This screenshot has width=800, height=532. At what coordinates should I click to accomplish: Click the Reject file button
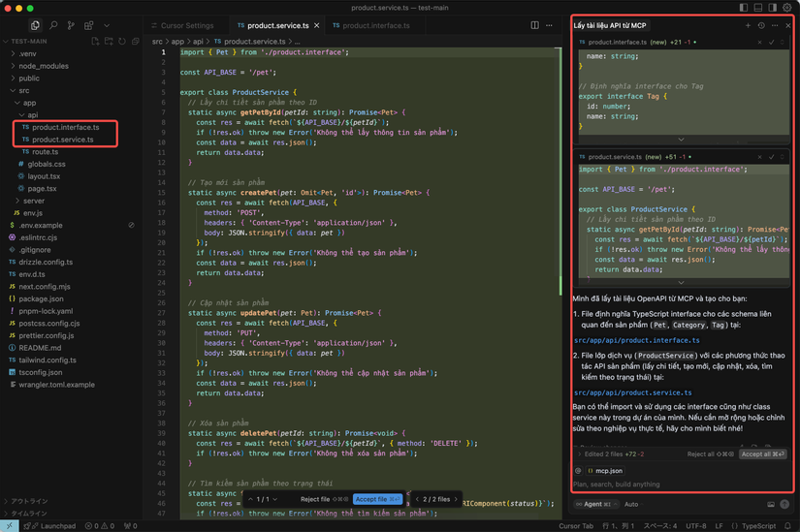click(324, 499)
